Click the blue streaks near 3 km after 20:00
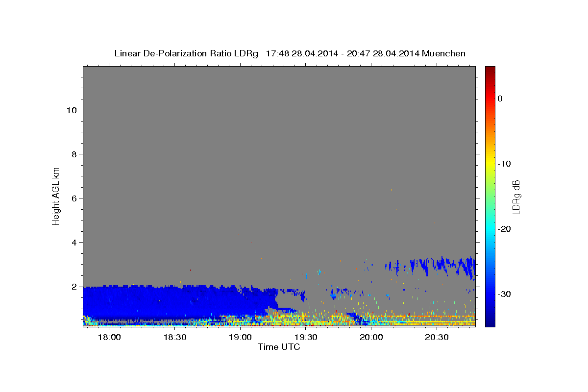The image size is (588, 392). click(x=431, y=267)
